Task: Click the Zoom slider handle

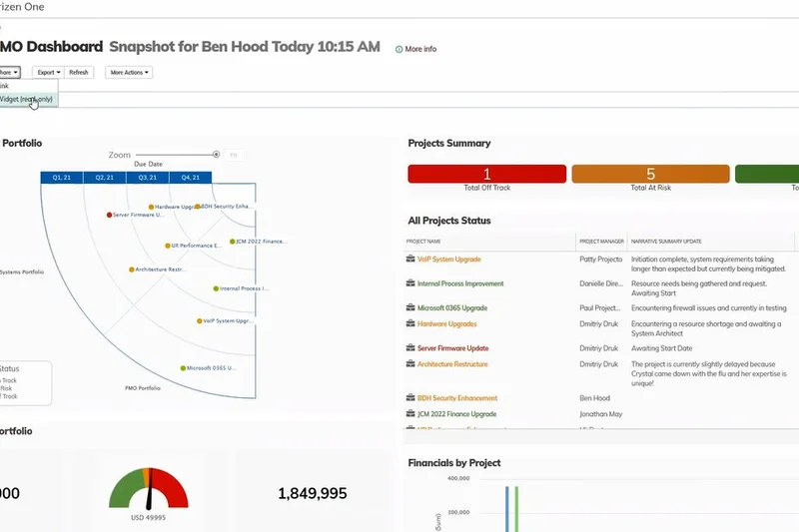Action: coord(216,155)
